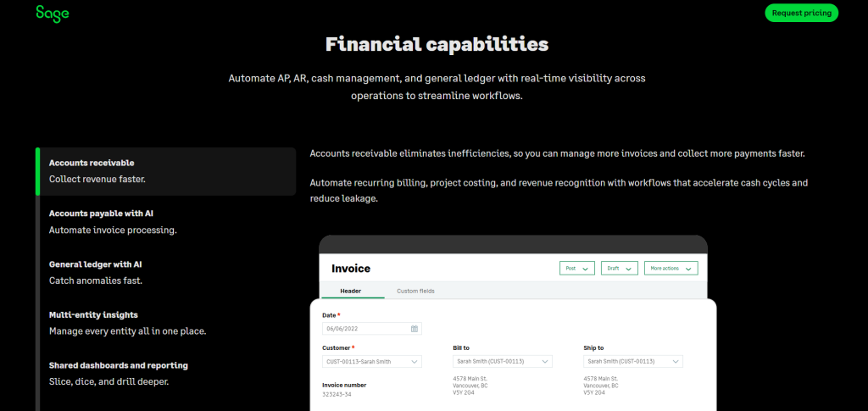Viewport: 868px width, 411px height.
Task: Click the More actions chevron arrow
Action: pyautogui.click(x=688, y=269)
